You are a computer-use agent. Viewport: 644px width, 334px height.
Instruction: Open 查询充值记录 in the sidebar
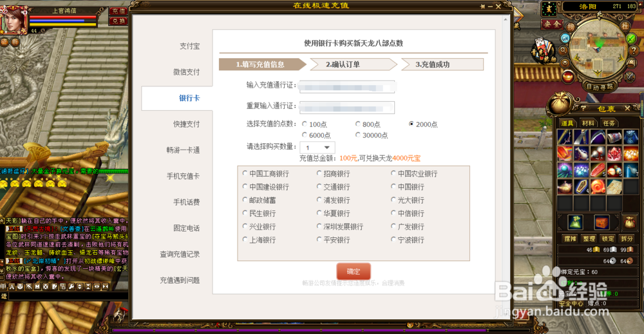coord(180,254)
